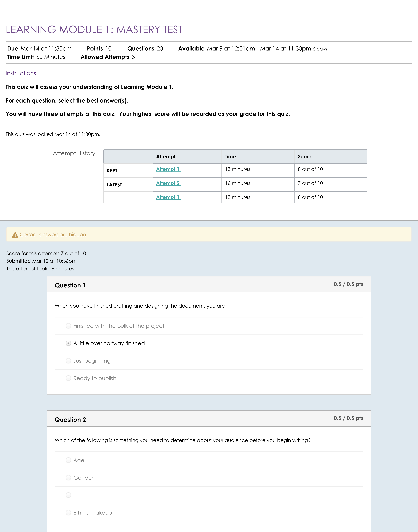Click the 'Time Limit 60 Minutes' detail
Viewport: 418px width, 532px height.
36,57
